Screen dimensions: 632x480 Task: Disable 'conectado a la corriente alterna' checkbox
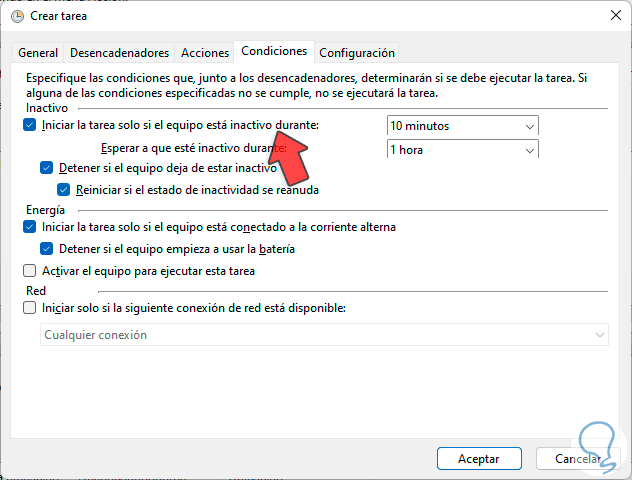point(28,227)
